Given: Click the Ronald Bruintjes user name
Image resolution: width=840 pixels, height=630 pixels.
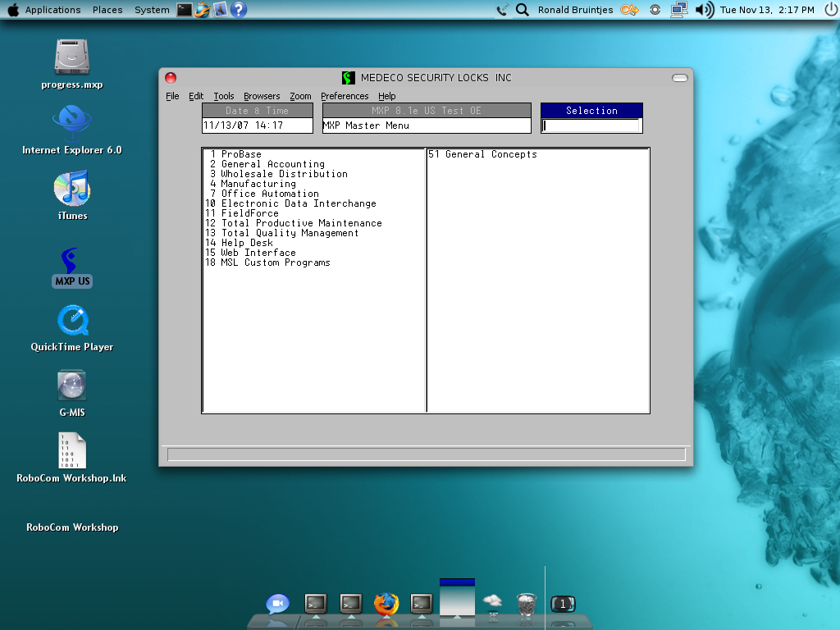Looking at the screenshot, I should pyautogui.click(x=575, y=10).
